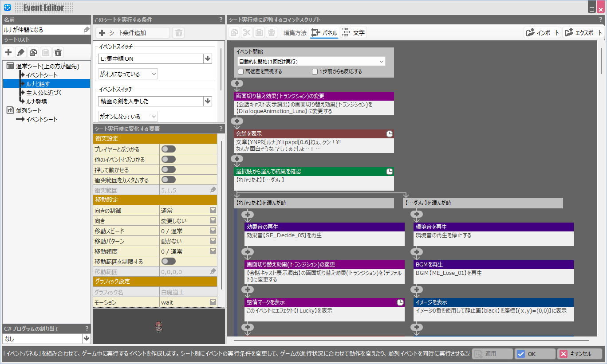Screen dimensions: 607x364
Task: Click the plus node below イベント開始 panel
Action: click(x=237, y=83)
